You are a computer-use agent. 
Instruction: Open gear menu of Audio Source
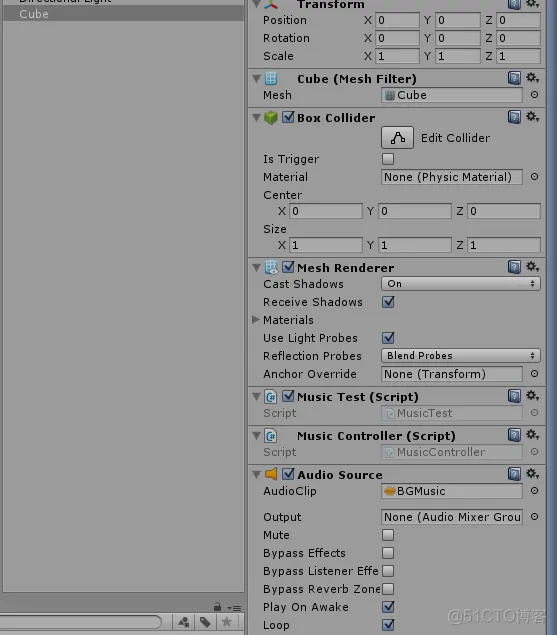point(532,474)
